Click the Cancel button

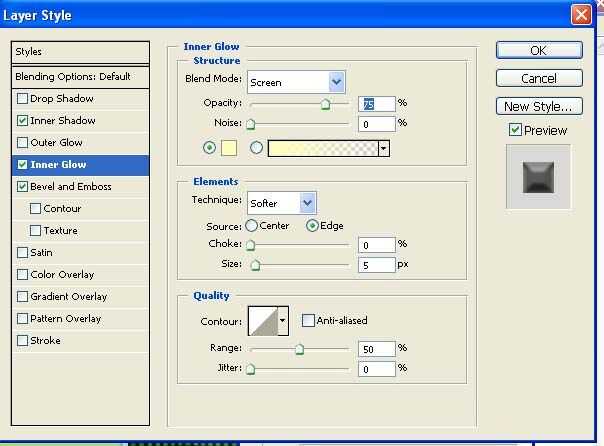(x=539, y=78)
